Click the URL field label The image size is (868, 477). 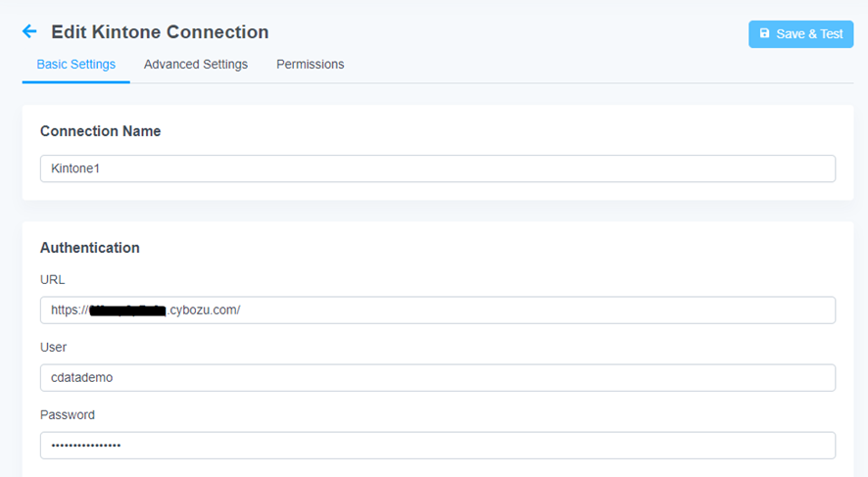click(x=53, y=279)
